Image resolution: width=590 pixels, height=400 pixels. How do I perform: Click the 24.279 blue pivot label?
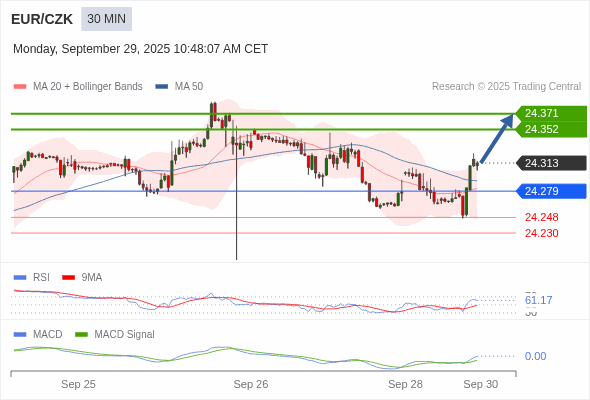pos(551,191)
